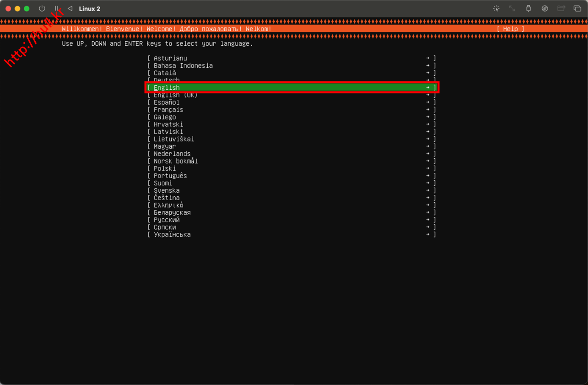Click the power icon in VM toolbar
This screenshot has height=385, width=588.
coord(42,8)
